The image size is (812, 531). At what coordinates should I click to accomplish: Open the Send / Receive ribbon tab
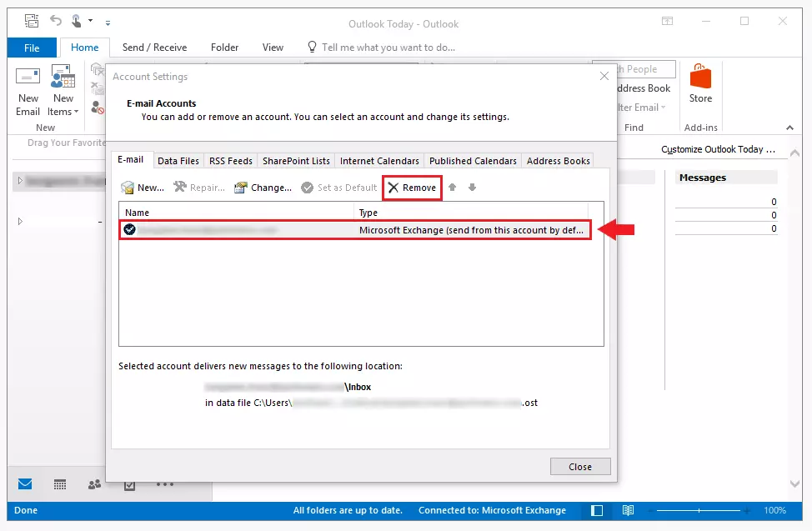coord(154,48)
